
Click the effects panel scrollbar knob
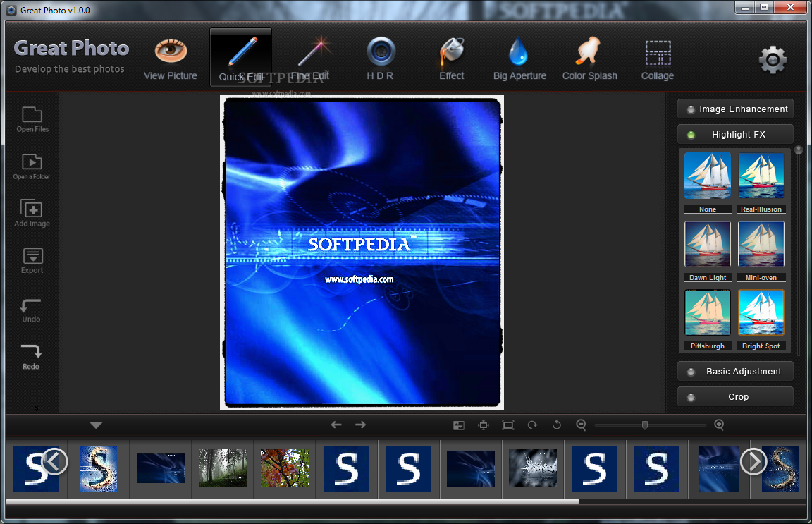click(799, 150)
